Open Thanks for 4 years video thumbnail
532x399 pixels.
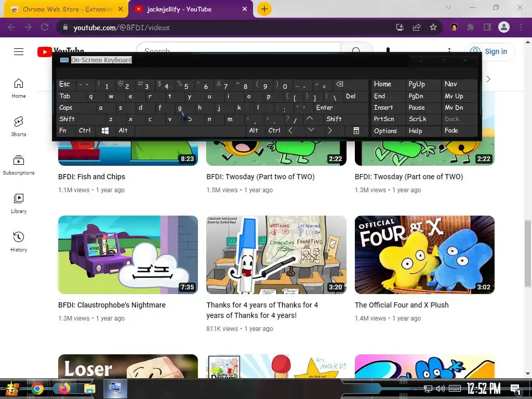tap(276, 255)
